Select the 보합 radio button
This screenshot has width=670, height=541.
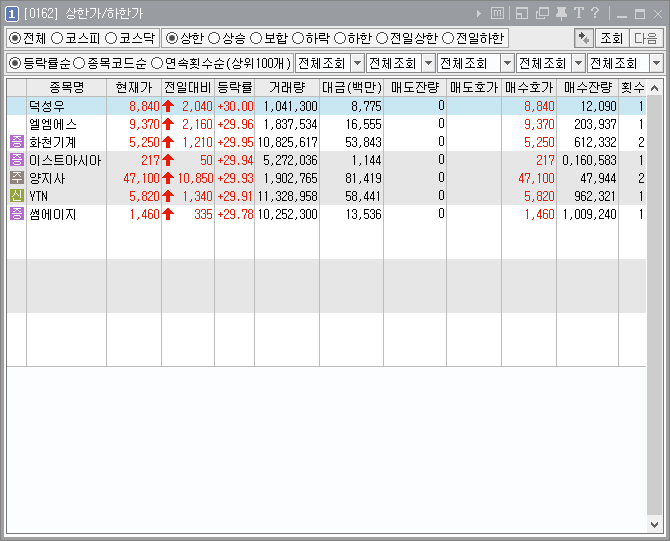256,38
